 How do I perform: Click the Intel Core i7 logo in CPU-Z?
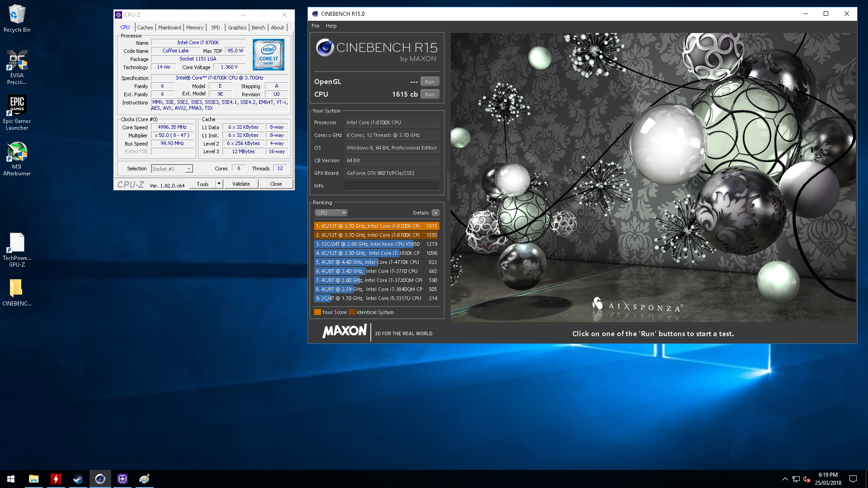tap(269, 54)
